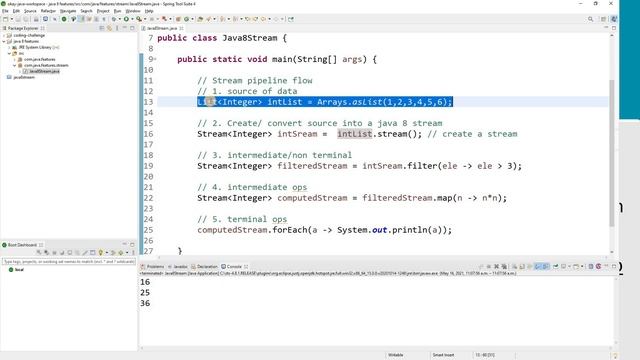The image size is (640, 360).
Task: Collapse the src folder node
Action: point(9,53)
